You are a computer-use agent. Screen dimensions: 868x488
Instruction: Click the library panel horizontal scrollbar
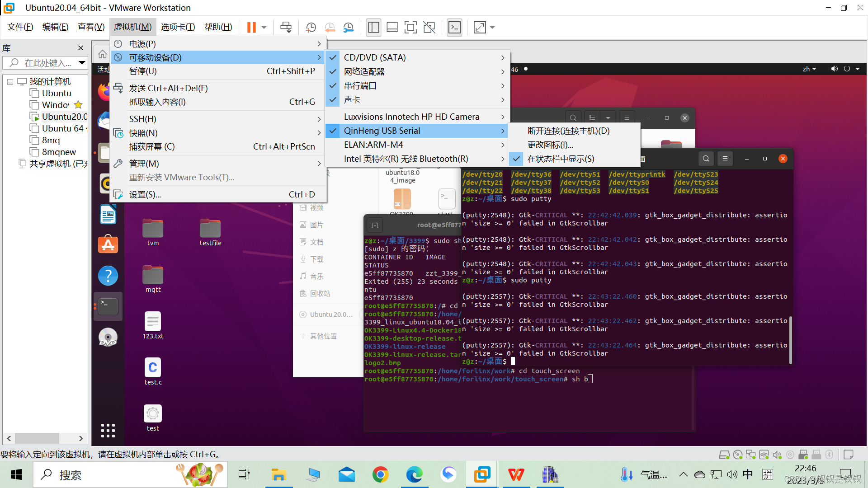tap(37, 438)
